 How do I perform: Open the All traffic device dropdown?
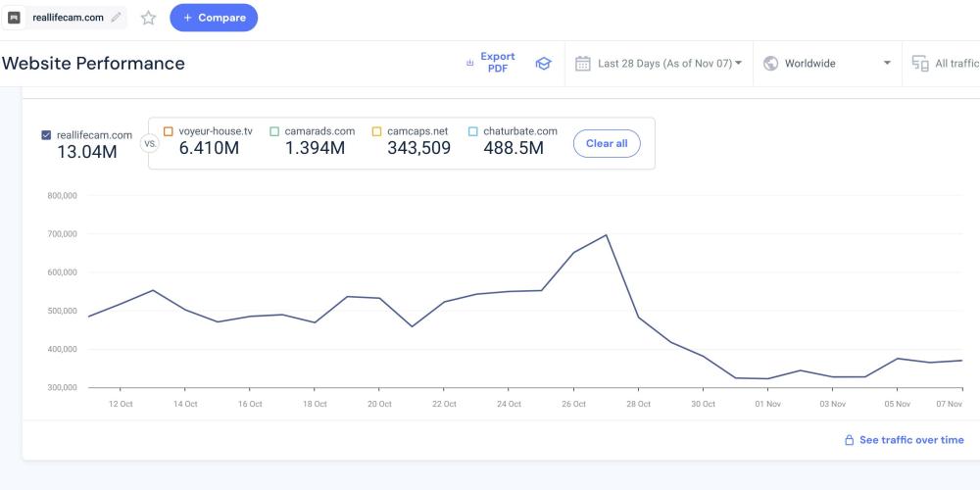955,64
